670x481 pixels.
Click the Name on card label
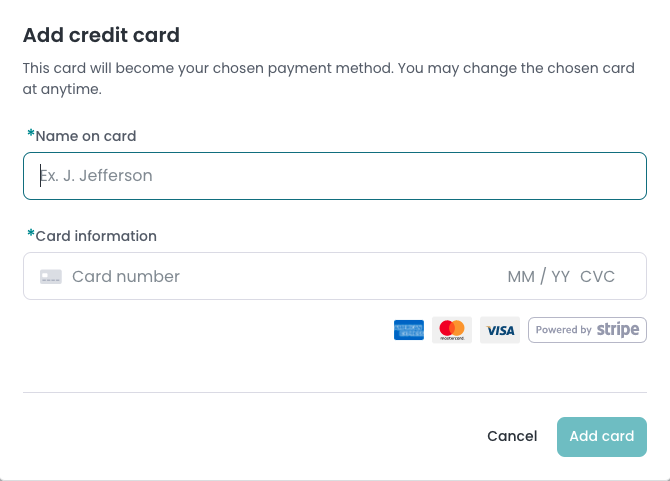(x=85, y=136)
